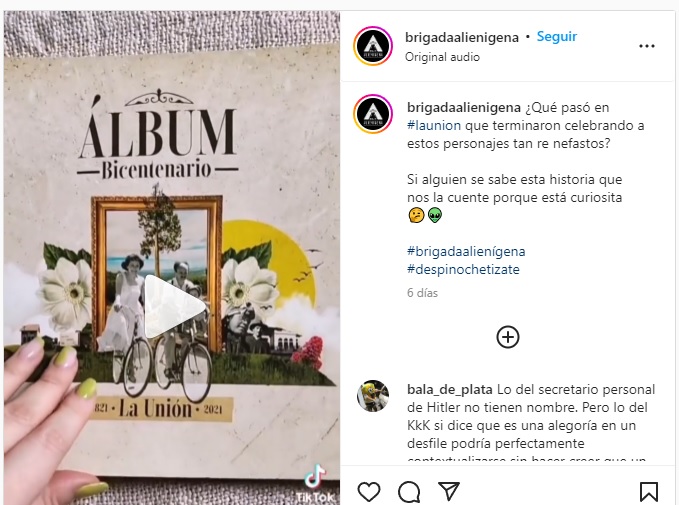The height and width of the screenshot is (505, 679).
Task: Like the post with the heart icon
Action: point(369,492)
